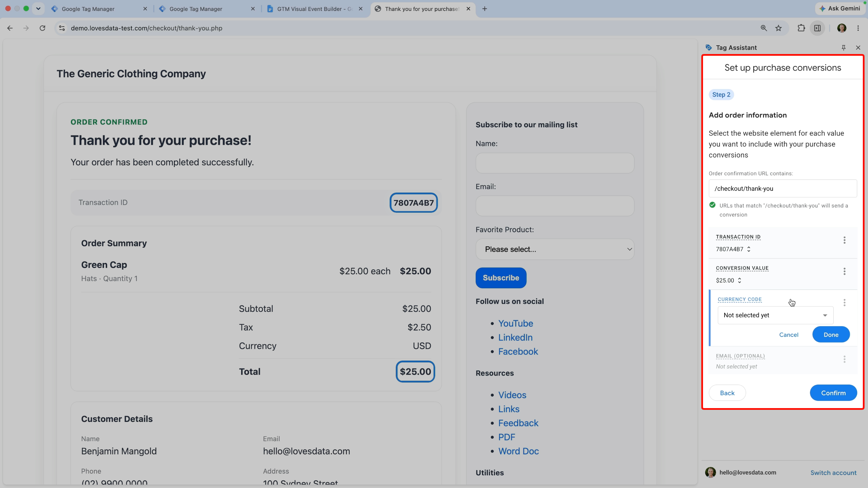Screen dimensions: 868x488
Task: Select the USD currency value
Action: [422, 346]
